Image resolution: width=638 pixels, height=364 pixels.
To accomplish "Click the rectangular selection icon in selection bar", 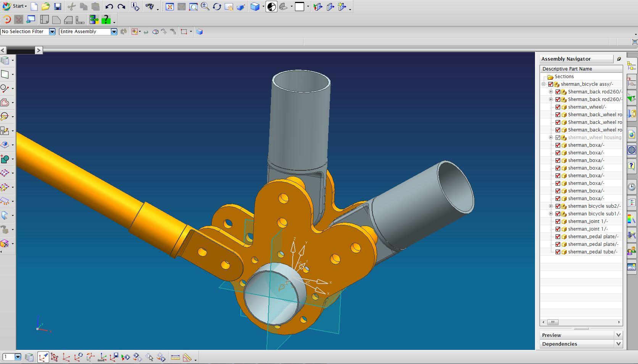I will tap(184, 32).
